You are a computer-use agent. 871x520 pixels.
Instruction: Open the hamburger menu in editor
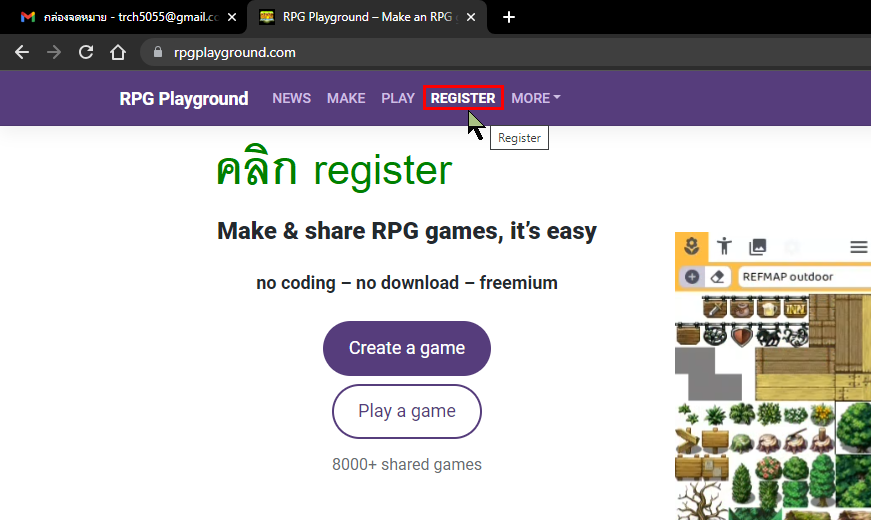[859, 247]
